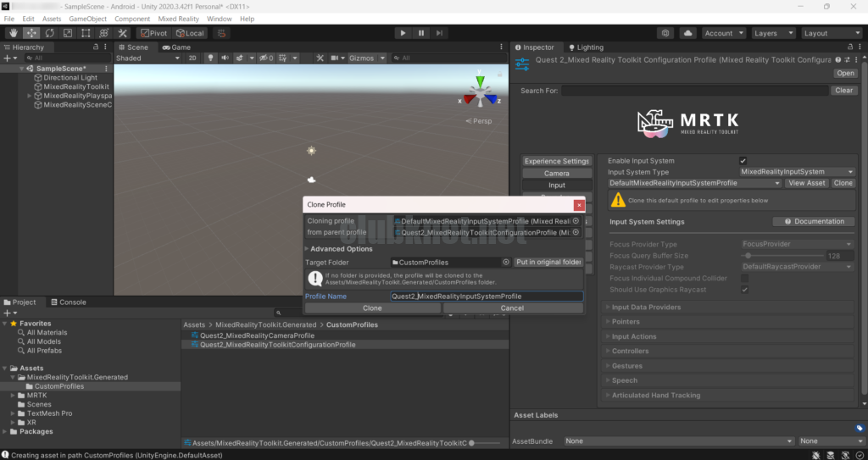Click Put in original folder button
Image resolution: width=868 pixels, height=460 pixels.
[548, 263]
